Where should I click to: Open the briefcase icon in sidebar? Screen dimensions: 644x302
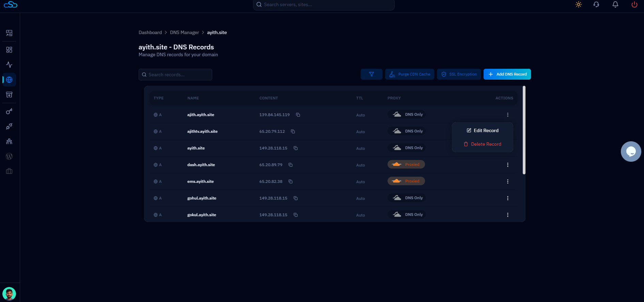point(9,171)
